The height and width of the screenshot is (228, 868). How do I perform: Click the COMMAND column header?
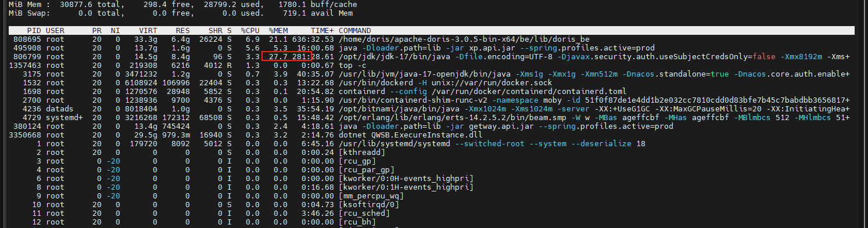[x=356, y=30]
